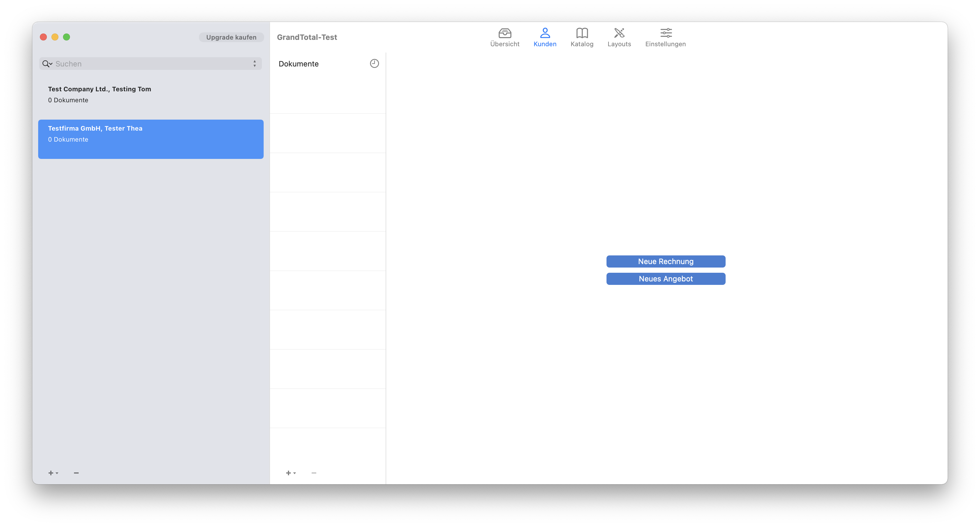
Task: Open the Übersicht overview section
Action: point(504,37)
